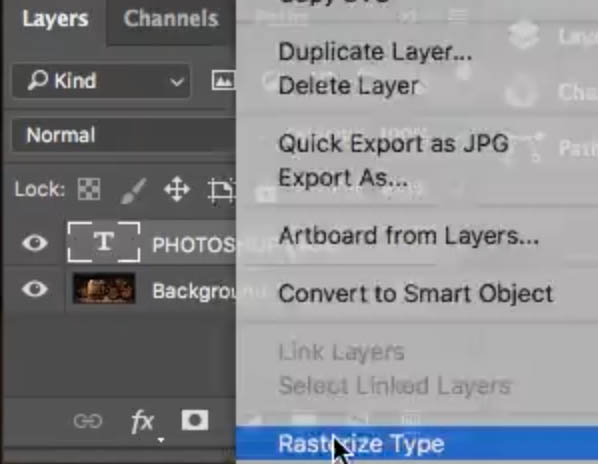Add a layer mask with mask icon
Screen dimensions: 598x464
click(195, 420)
